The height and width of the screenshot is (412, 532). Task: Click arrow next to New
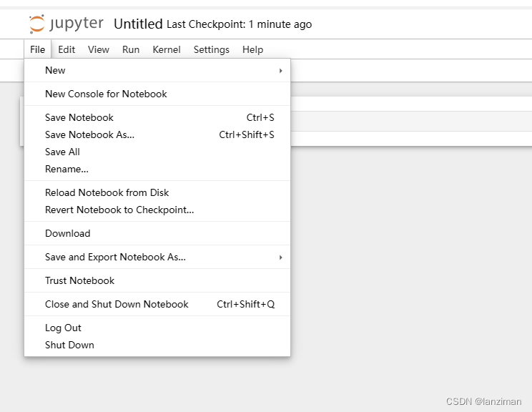click(x=280, y=71)
